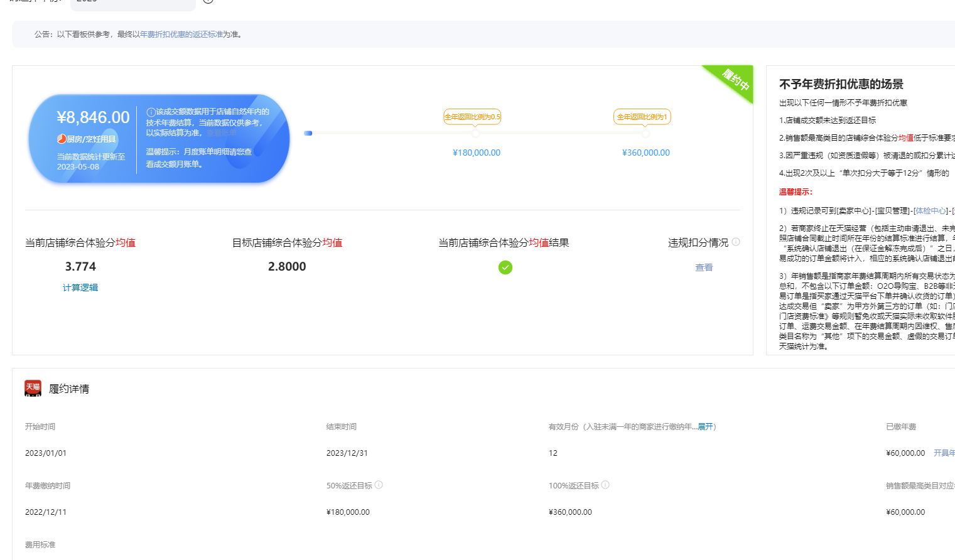Click the 费用标准 label
This screenshot has height=560, width=955.
pos(40,545)
